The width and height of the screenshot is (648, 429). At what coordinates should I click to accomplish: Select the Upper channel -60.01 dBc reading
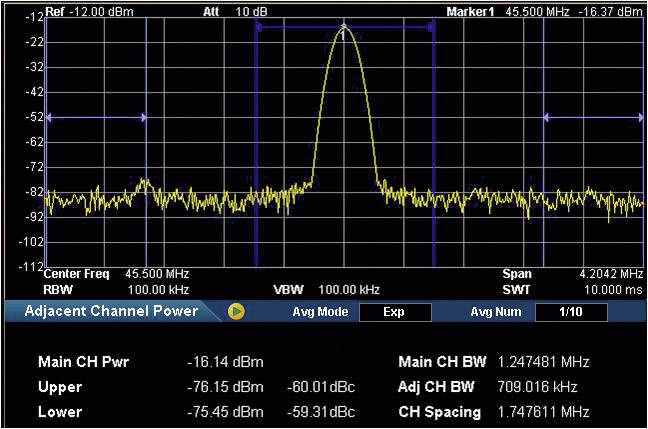[321, 387]
